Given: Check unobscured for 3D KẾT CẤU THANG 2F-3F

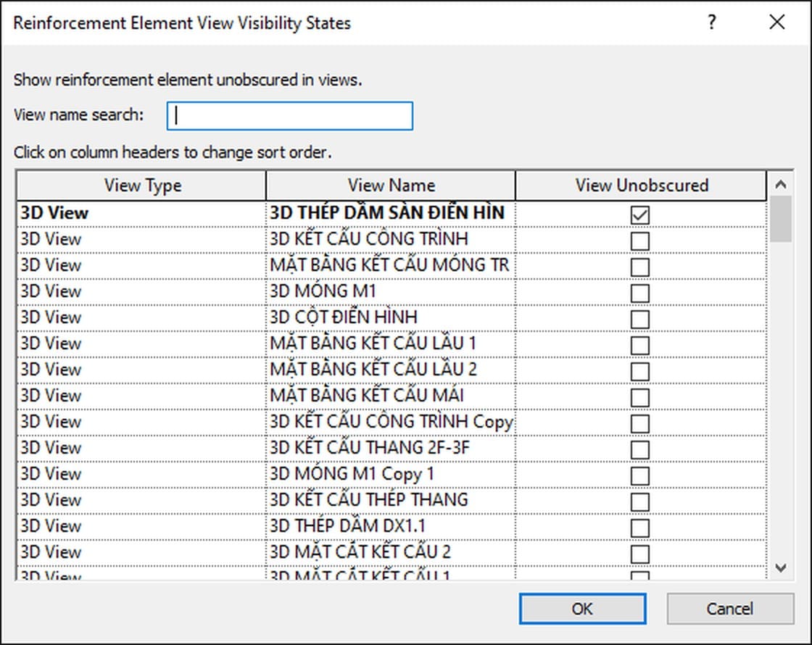Looking at the screenshot, I should point(640,450).
